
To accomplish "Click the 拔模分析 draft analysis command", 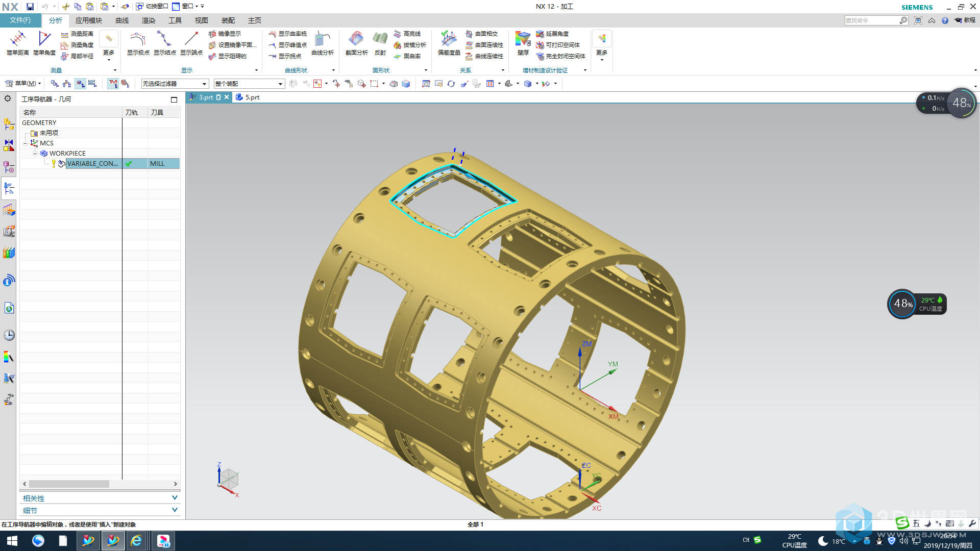I will (x=410, y=45).
